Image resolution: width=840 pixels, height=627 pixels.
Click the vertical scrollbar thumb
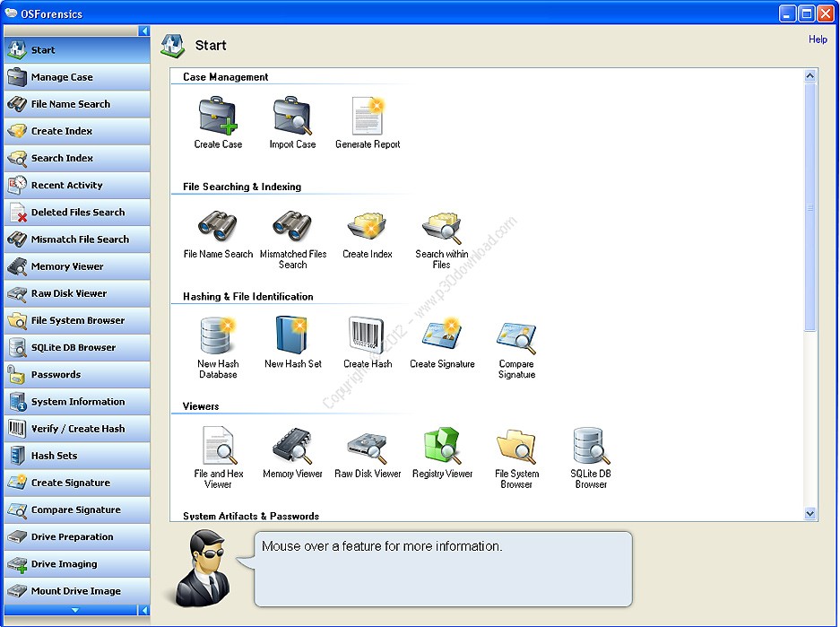point(810,207)
